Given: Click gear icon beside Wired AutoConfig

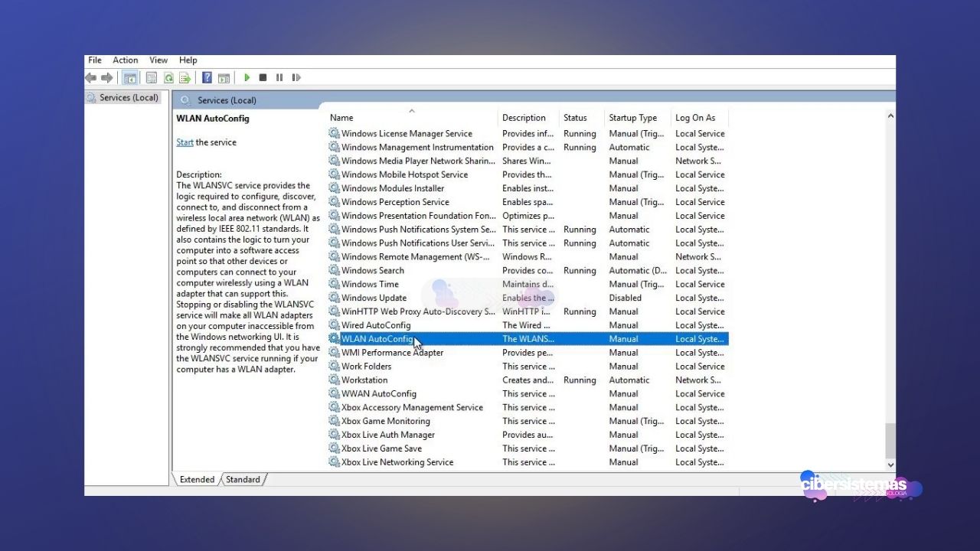Looking at the screenshot, I should [x=334, y=325].
